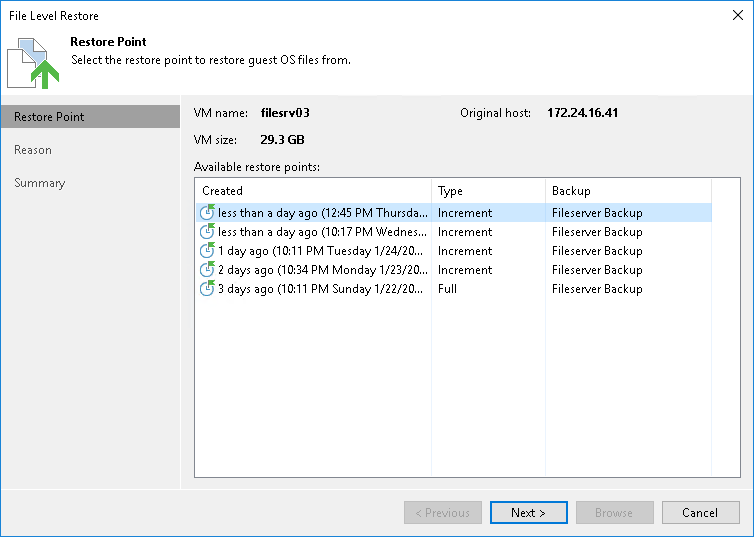This screenshot has width=754, height=537.
Task: Click the Cancel button
Action: tap(700, 512)
